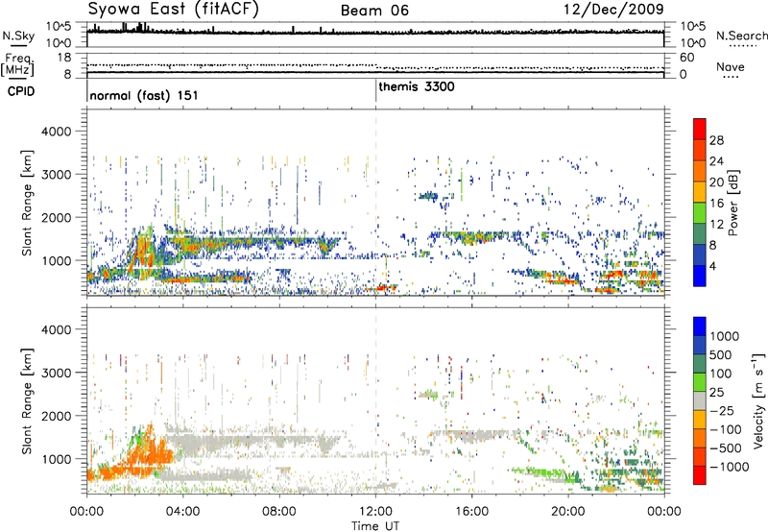The height and width of the screenshot is (532, 768).
Task: Click the -1000 label on velocity colorbar
Action: [730, 467]
